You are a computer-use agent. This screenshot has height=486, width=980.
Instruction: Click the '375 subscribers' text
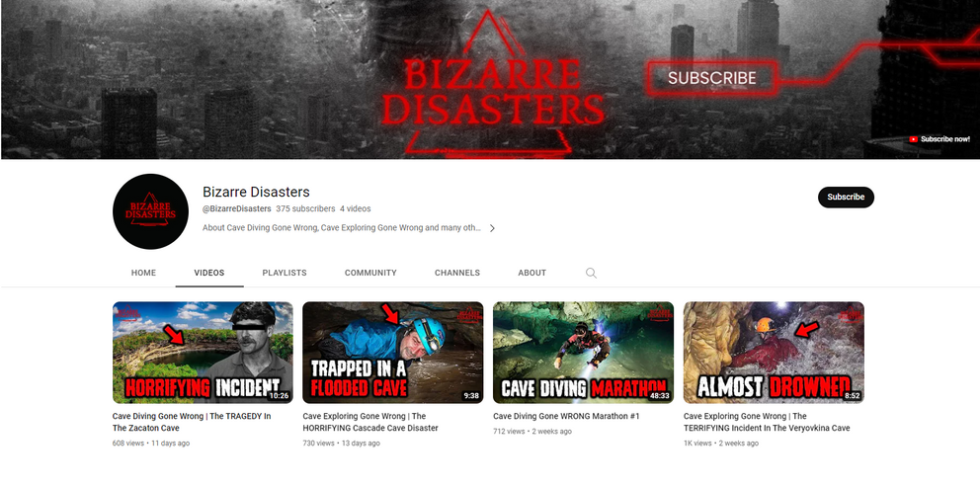point(305,208)
